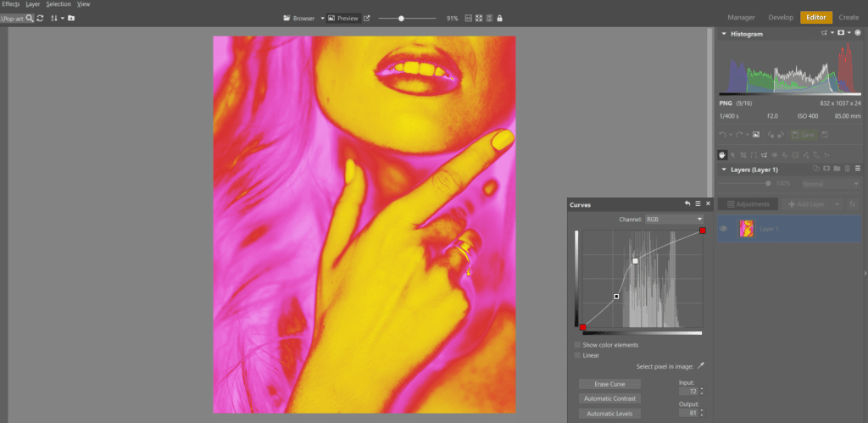868x423 pixels.
Task: Enable Show color elements checkbox
Action: 577,345
